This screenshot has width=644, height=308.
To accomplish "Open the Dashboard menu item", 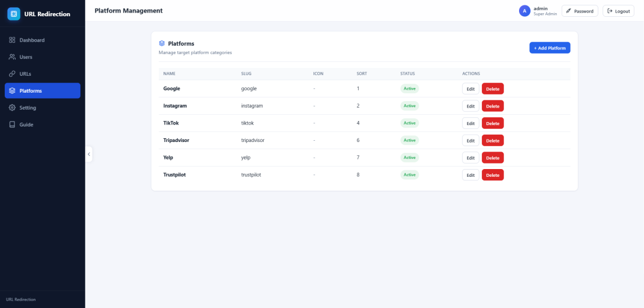I will [43, 40].
